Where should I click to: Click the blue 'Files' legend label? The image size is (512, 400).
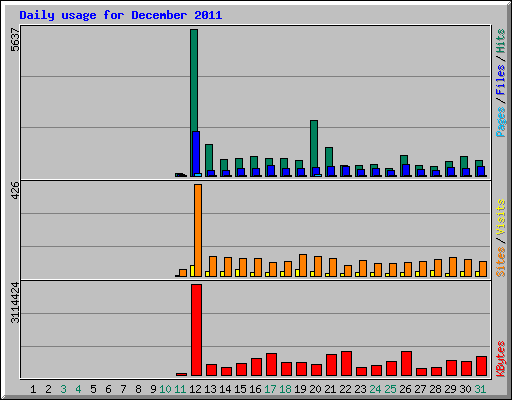coord(501,79)
